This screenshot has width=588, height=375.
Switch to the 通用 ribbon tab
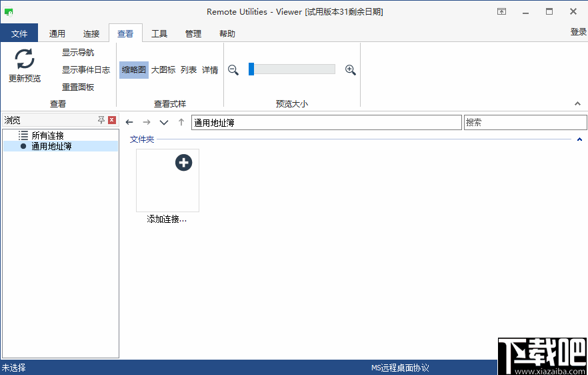(57, 33)
